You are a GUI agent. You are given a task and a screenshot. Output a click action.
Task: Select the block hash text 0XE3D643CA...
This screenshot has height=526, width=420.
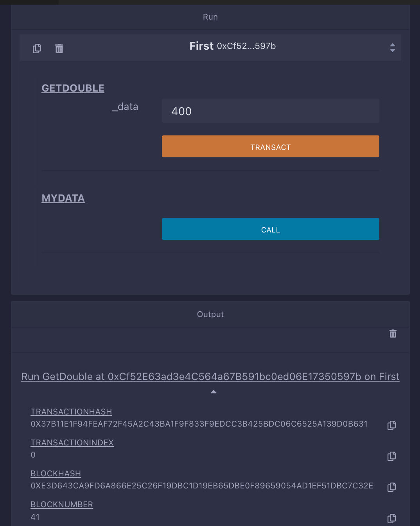click(x=202, y=486)
